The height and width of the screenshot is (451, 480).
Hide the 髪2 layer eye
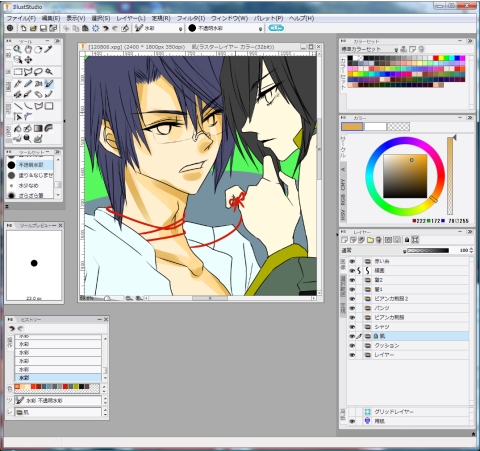click(352, 280)
